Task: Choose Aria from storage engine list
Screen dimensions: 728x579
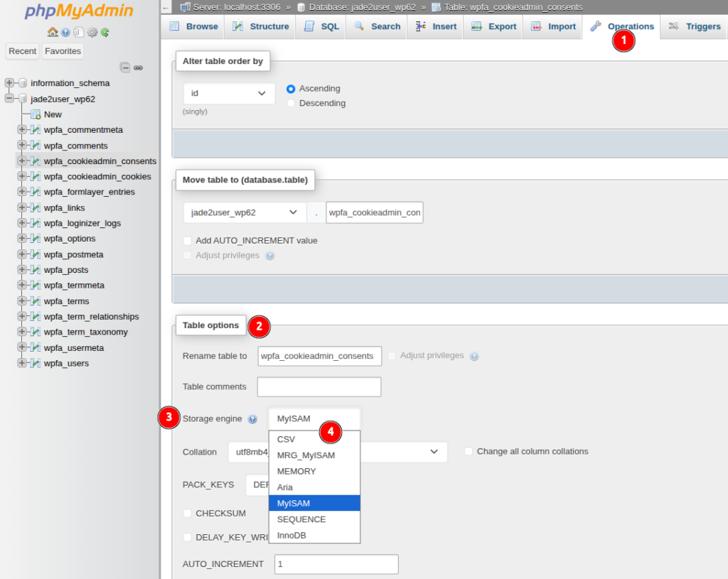Action: [x=314, y=487]
